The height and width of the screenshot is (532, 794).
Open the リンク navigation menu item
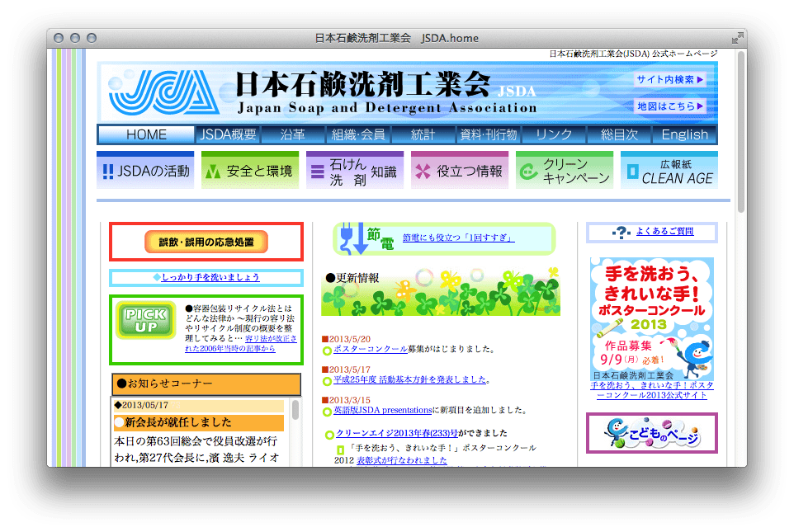(x=554, y=134)
